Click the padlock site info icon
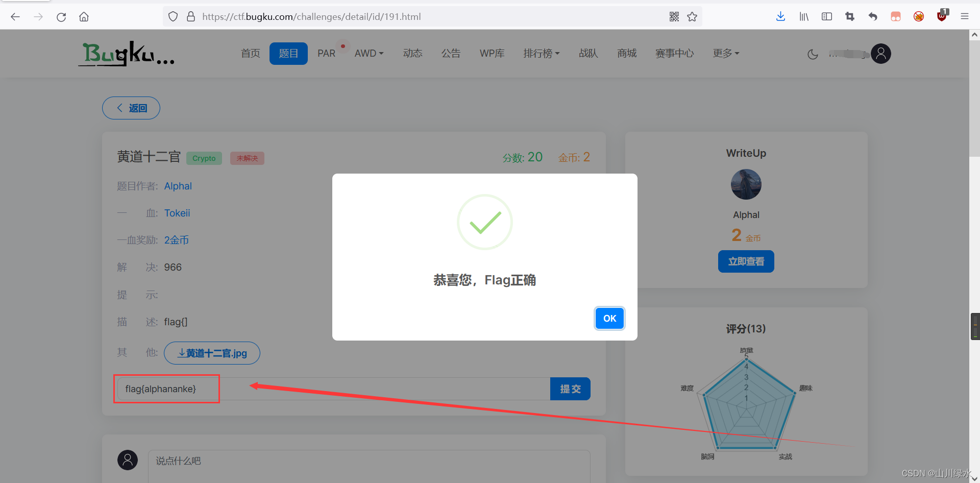 pos(191,17)
